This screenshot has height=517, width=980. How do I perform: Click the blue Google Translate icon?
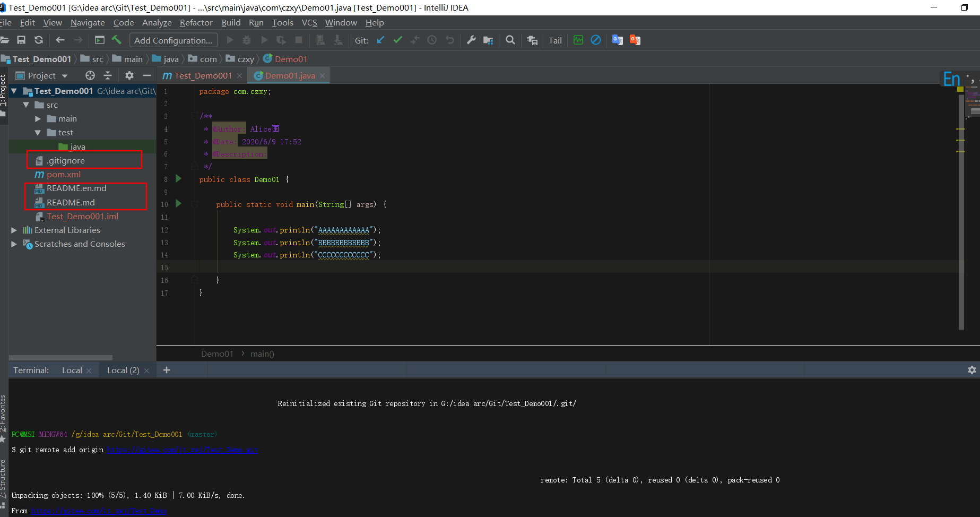618,40
